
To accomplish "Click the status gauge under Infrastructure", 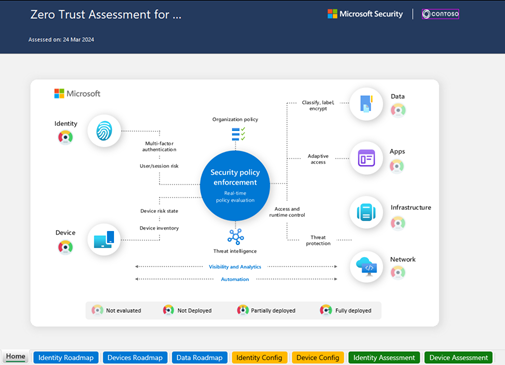I will (398, 223).
